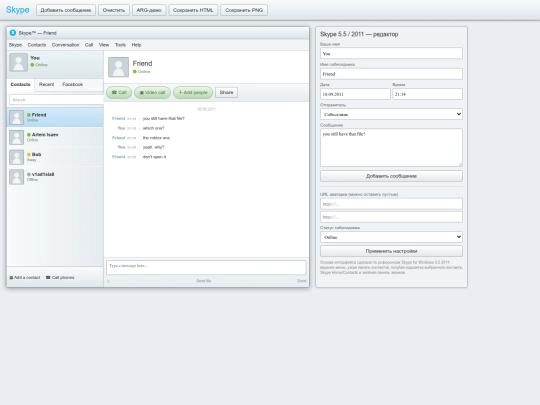This screenshot has height=405, width=540.
Task: Click the time field showing 21:14
Action: tap(427, 94)
